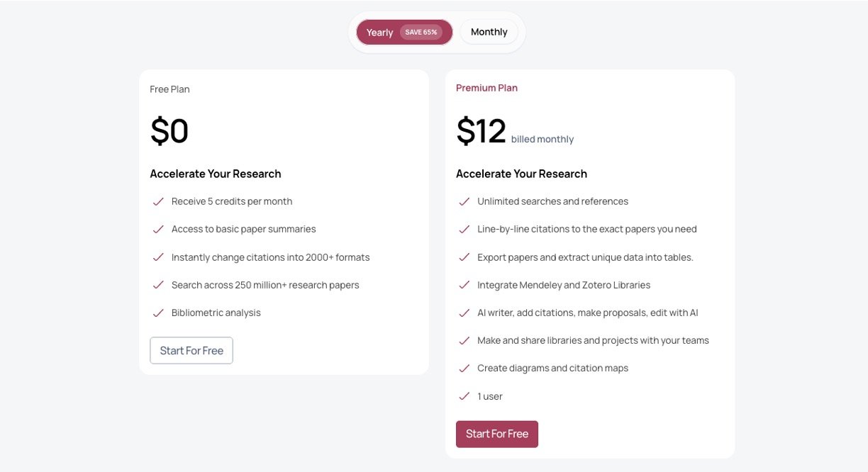Click checkmark beside Receive 5 credits per month

pos(158,201)
